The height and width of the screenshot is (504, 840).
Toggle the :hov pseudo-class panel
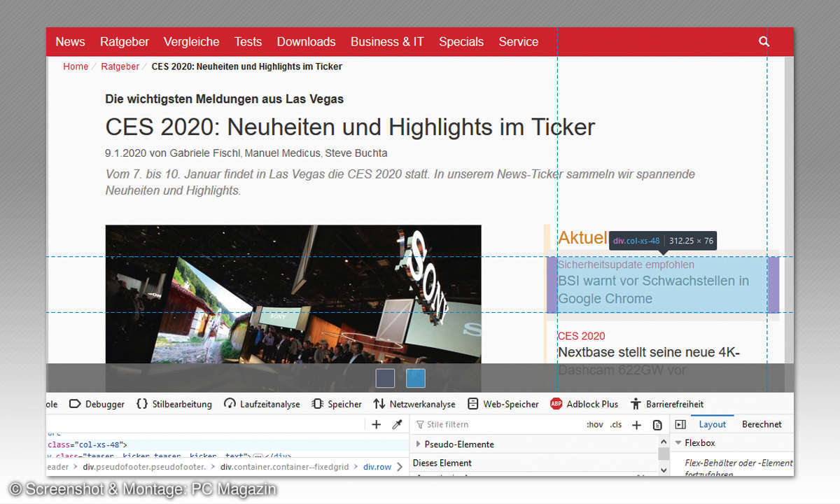coord(594,424)
